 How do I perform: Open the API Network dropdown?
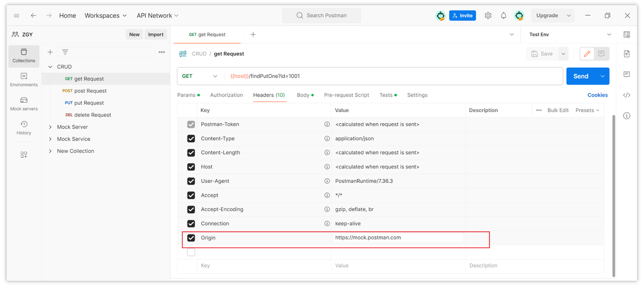point(157,16)
